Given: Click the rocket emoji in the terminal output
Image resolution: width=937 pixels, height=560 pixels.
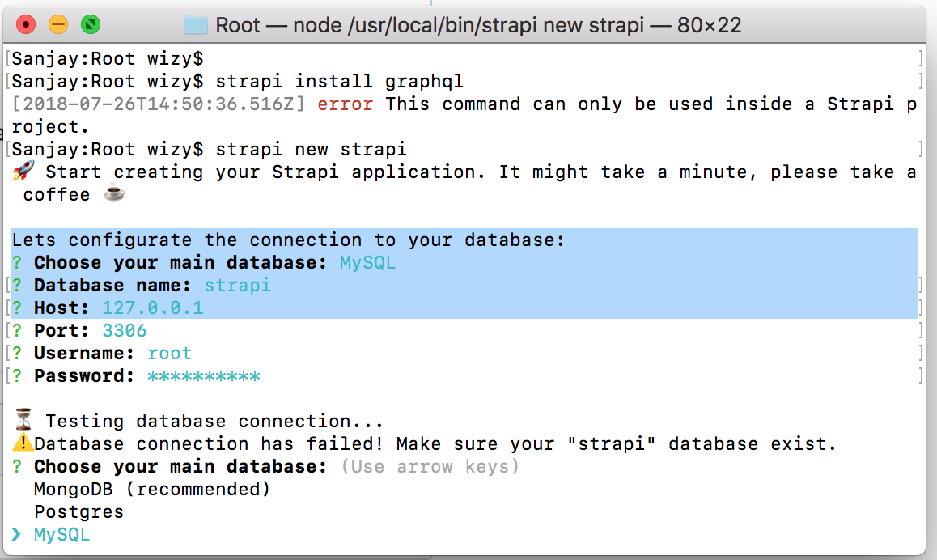Looking at the screenshot, I should [x=24, y=171].
